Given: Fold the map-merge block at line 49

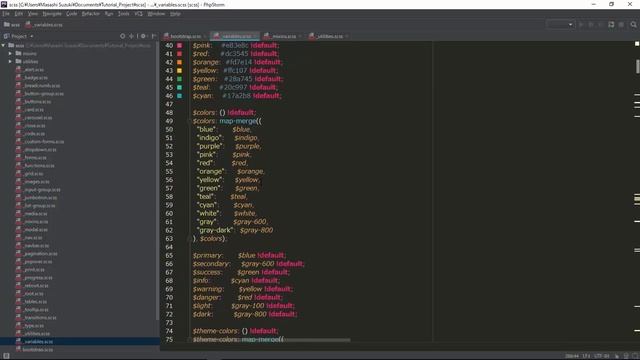Looking at the screenshot, I should pyautogui.click(x=189, y=121).
